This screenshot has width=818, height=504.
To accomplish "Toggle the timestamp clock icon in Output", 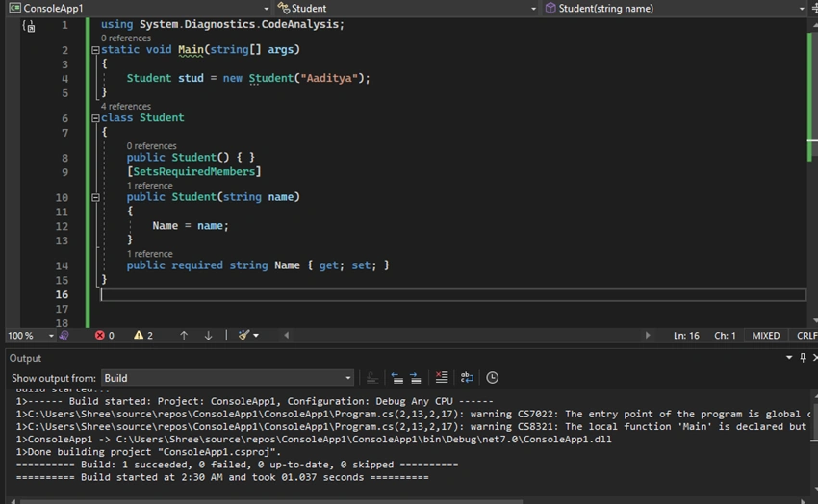I will [x=492, y=377].
